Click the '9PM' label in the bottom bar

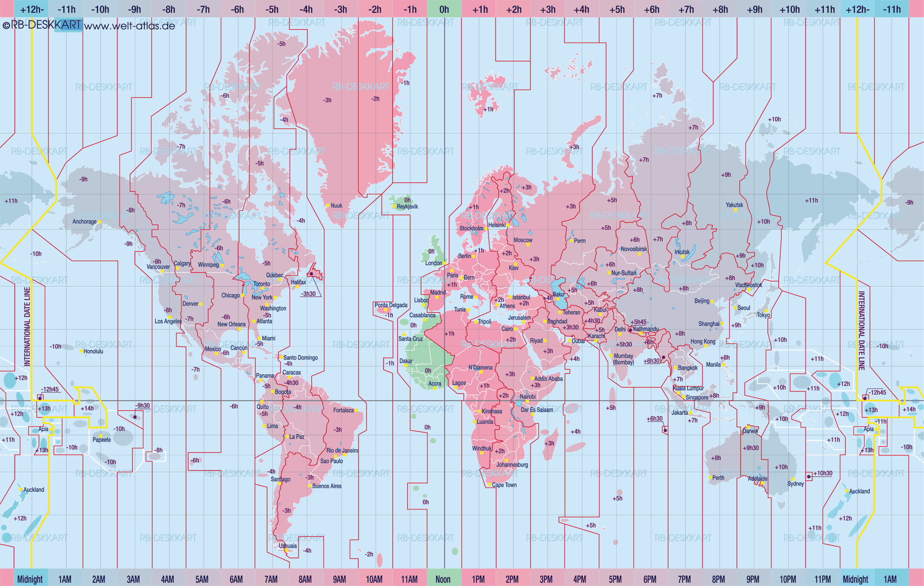(x=753, y=579)
